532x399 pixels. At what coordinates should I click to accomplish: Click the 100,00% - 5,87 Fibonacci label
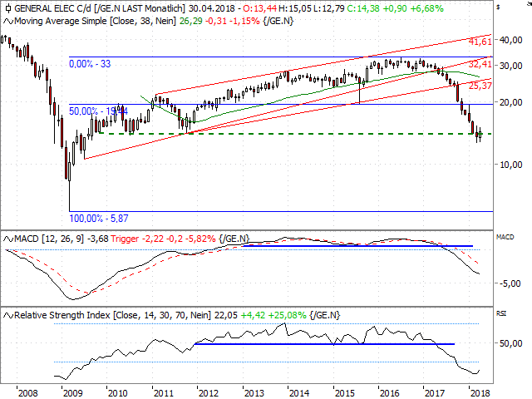(x=99, y=218)
